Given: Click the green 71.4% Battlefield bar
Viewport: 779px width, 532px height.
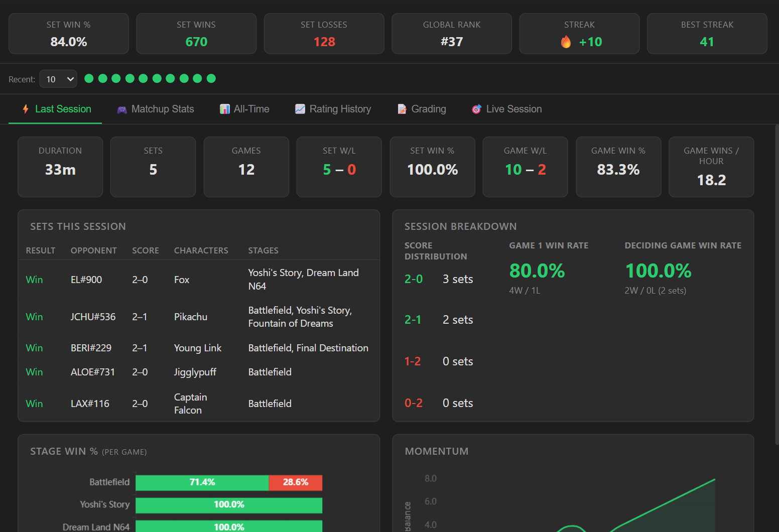Looking at the screenshot, I should click(202, 482).
